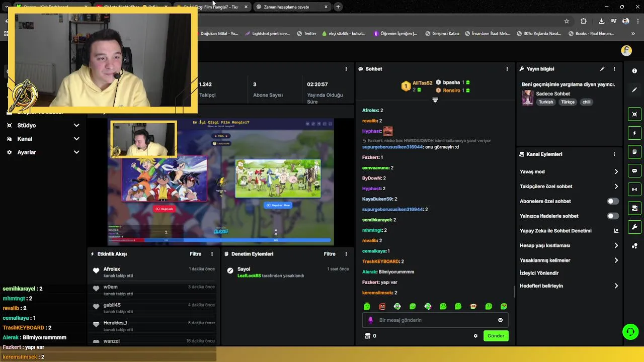The width and height of the screenshot is (644, 362).
Task: Click the Turkish tag chip
Action: [x=546, y=102]
